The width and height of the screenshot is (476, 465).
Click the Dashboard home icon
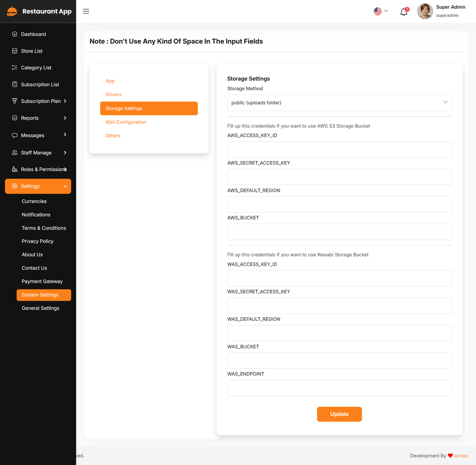click(15, 34)
